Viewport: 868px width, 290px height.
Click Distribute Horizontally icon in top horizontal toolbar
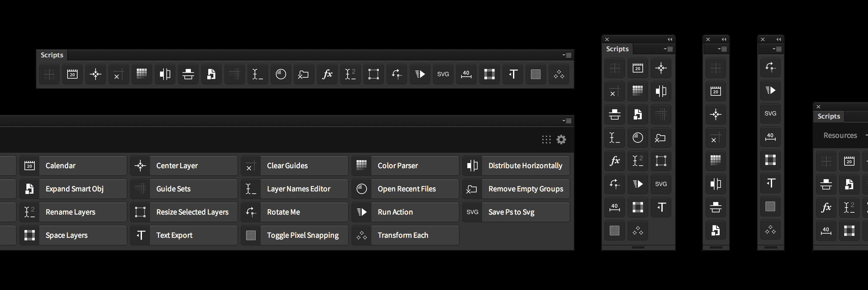[165, 74]
